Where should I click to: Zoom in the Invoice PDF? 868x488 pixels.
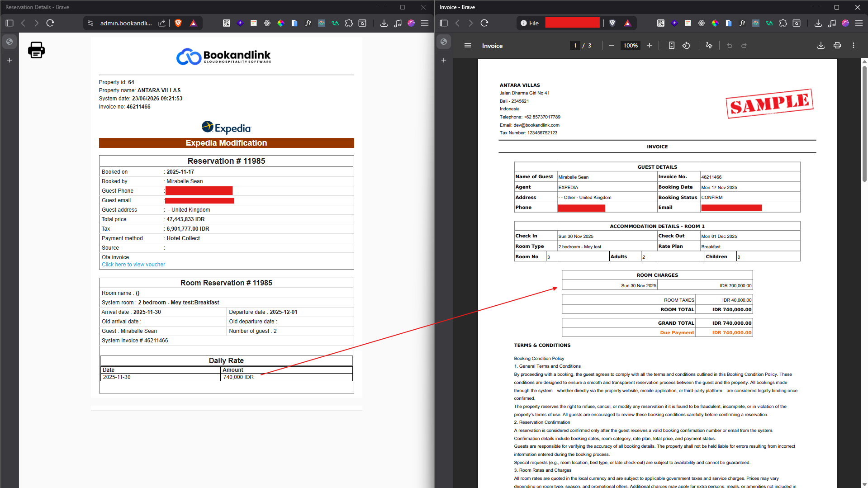650,46
